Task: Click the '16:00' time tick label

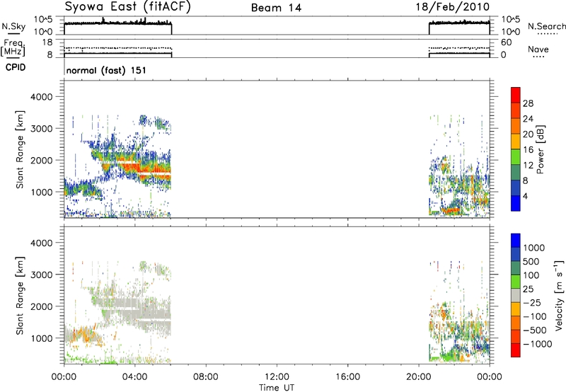Action: [347, 377]
